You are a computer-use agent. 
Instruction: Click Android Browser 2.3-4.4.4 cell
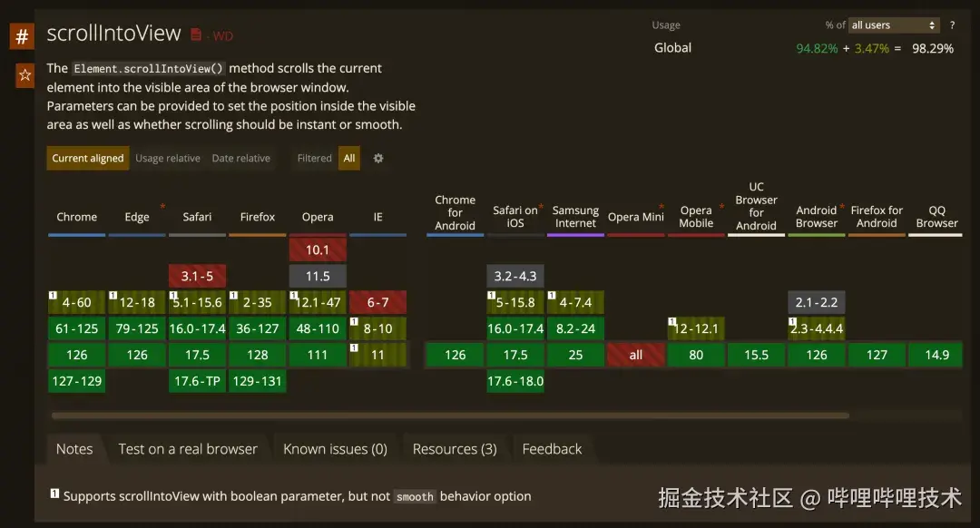[817, 328]
